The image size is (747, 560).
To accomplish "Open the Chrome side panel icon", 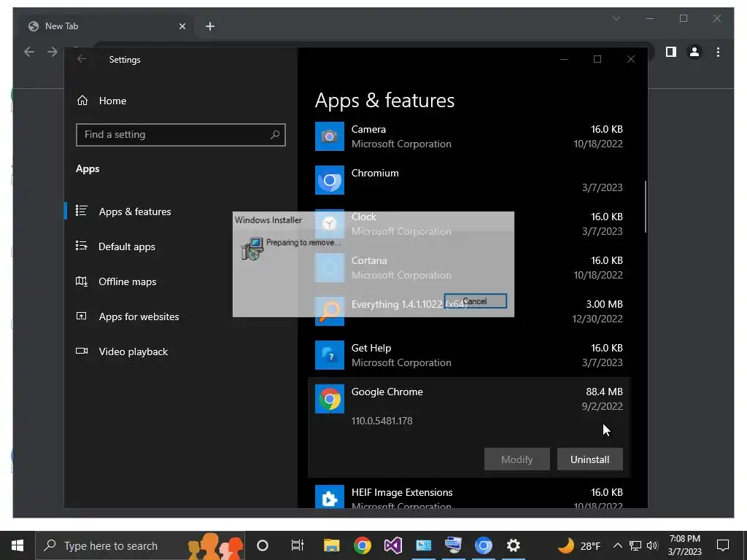I will (x=671, y=52).
